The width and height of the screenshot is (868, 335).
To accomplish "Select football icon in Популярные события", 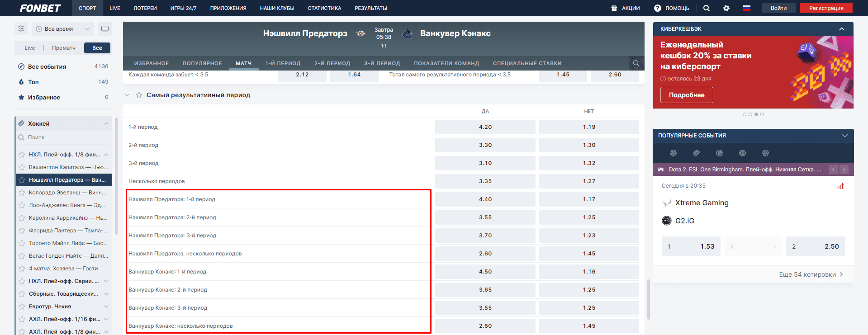I will (674, 153).
